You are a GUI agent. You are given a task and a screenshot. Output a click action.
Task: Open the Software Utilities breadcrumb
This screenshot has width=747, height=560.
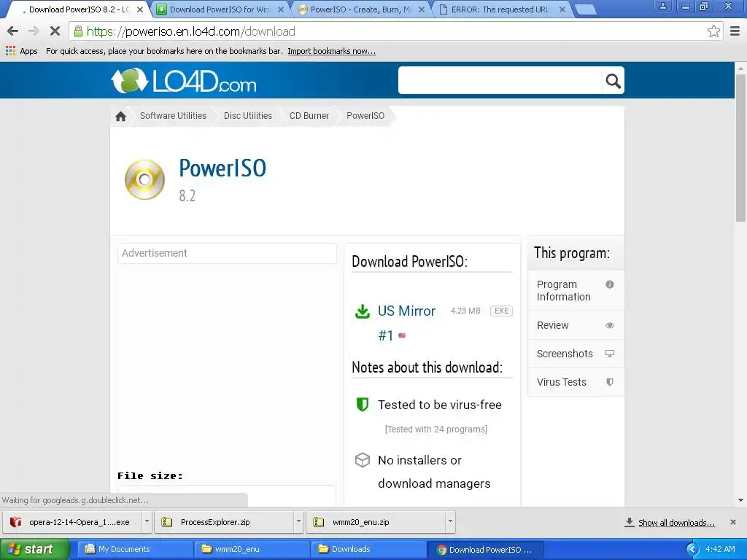(173, 116)
